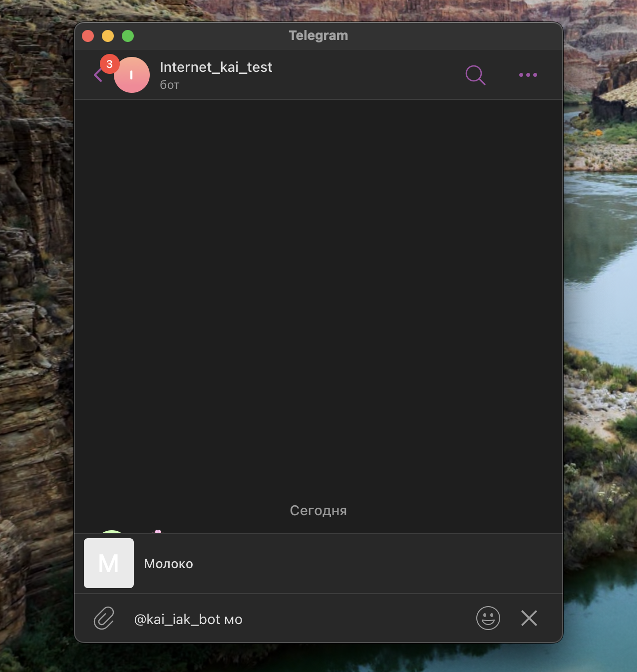Viewport: 637px width, 672px height.
Task: Go back using the header arrow
Action: (98, 76)
